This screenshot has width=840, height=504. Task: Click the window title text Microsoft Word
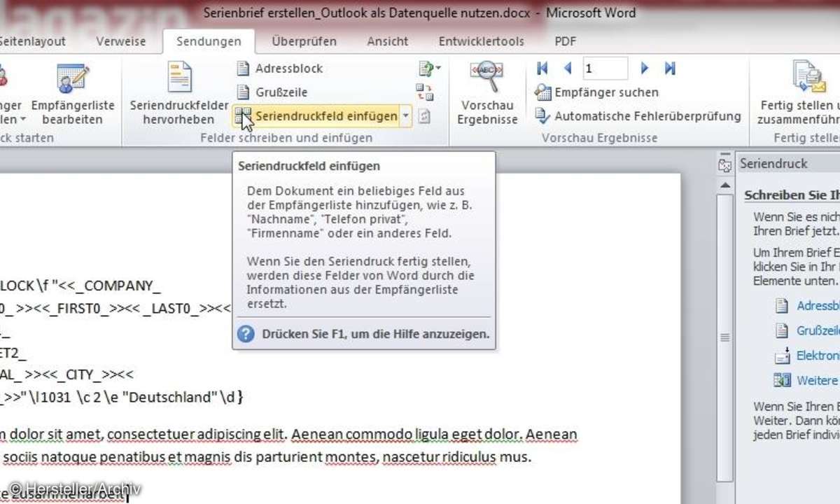click(591, 13)
